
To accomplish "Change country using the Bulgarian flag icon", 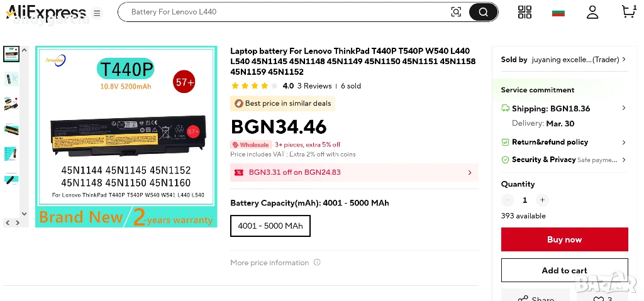I will click(558, 12).
